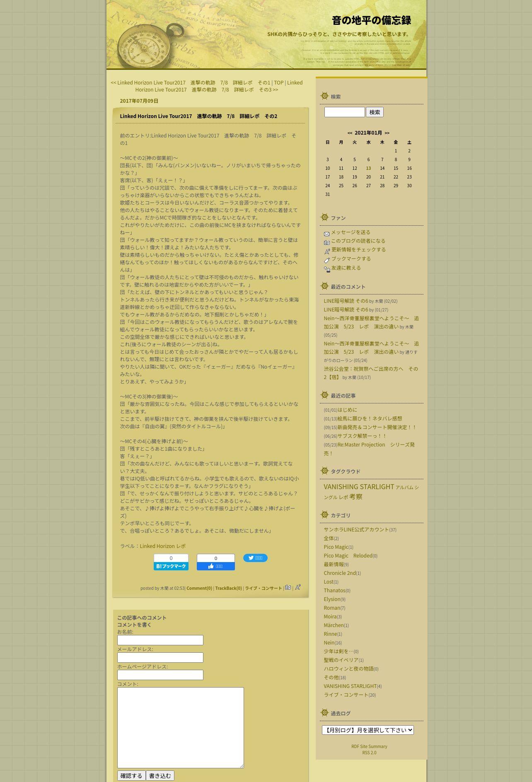Screen dimensions: 532x782
Task: Open category サンホラLINE公式アカウント
Action: click(356, 530)
